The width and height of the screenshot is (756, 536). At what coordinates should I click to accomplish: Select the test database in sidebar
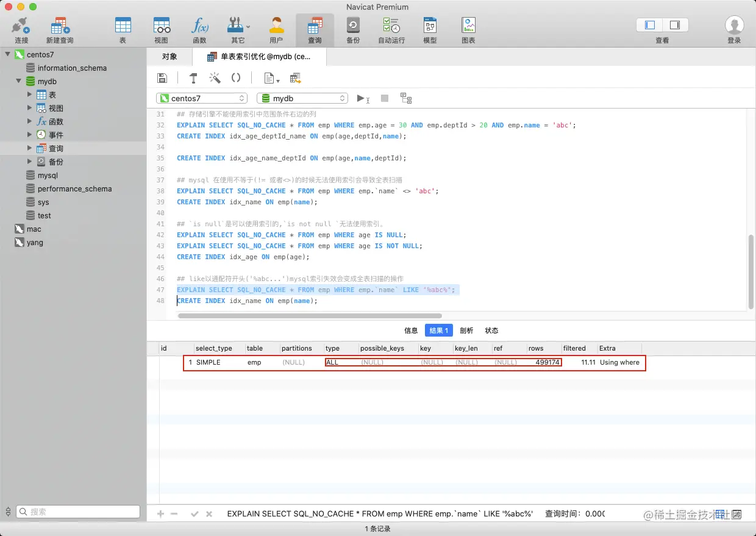[x=45, y=215]
